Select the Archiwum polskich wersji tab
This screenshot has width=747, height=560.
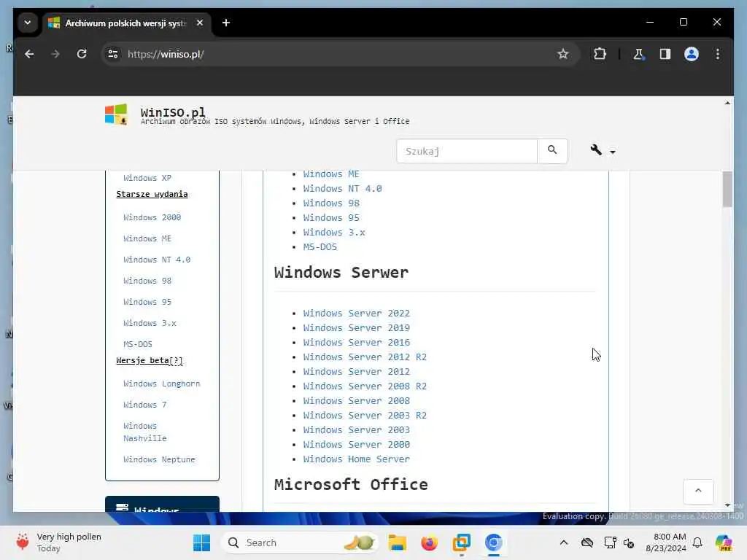click(127, 23)
